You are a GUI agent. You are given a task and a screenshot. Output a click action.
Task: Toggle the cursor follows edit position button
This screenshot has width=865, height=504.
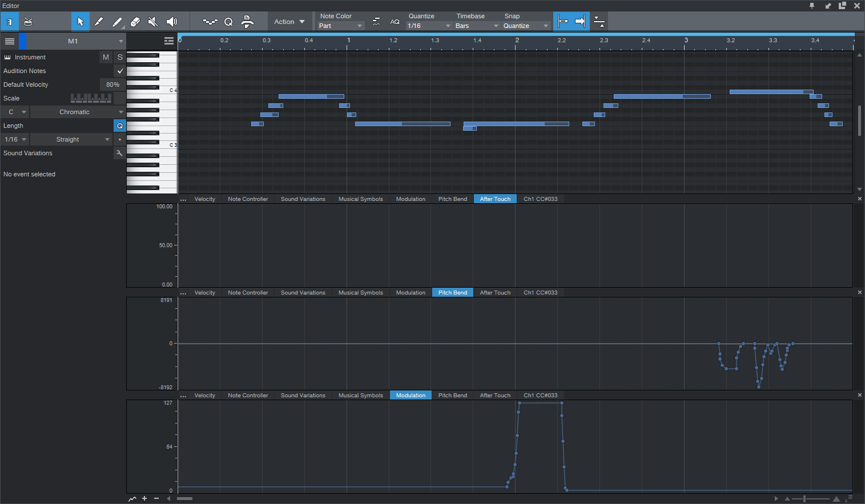(x=563, y=22)
